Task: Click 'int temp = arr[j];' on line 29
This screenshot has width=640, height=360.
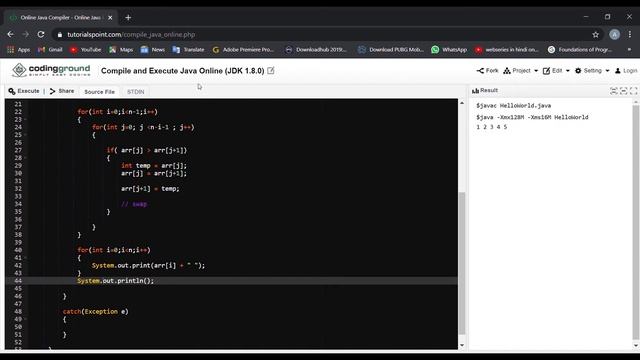Action: 153,166
